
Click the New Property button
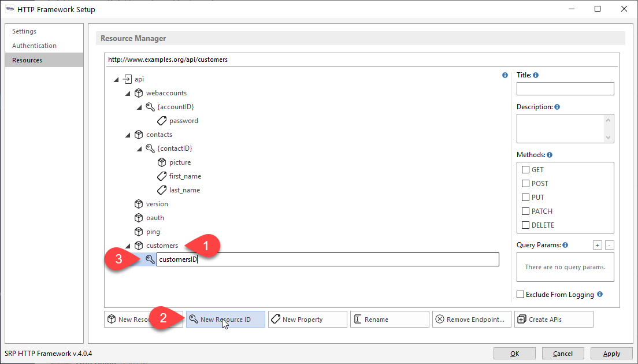pos(307,320)
